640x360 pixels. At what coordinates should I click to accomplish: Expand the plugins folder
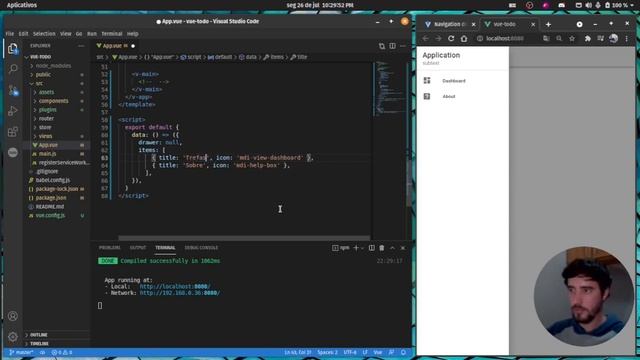(x=47, y=110)
